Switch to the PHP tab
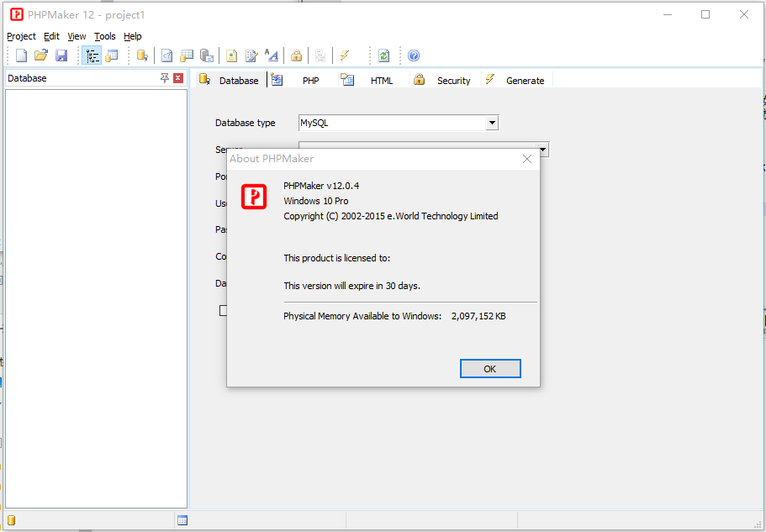The image size is (766, 532). click(x=310, y=81)
